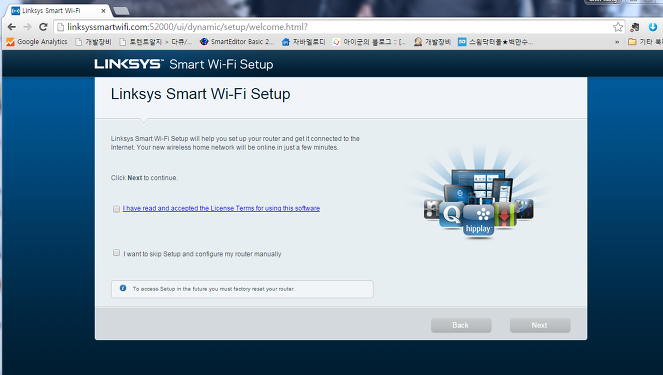Open bookmark with colorful circle icon

(x=369, y=41)
